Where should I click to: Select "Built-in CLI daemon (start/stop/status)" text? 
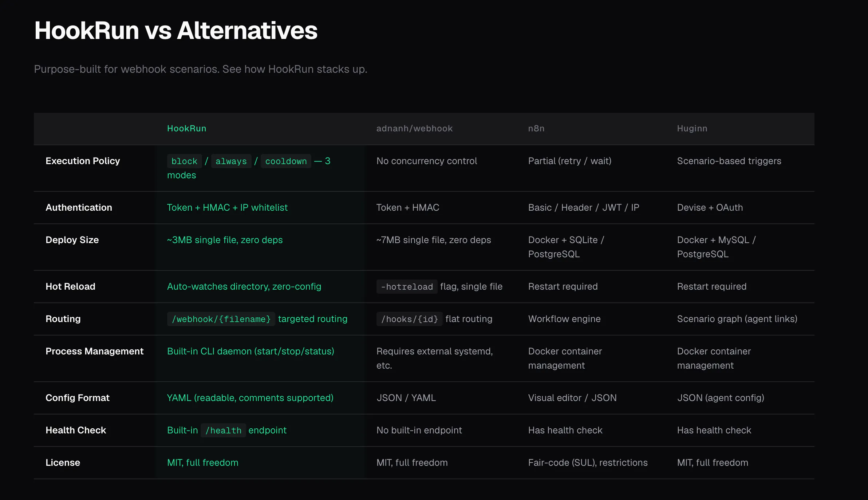click(x=250, y=351)
